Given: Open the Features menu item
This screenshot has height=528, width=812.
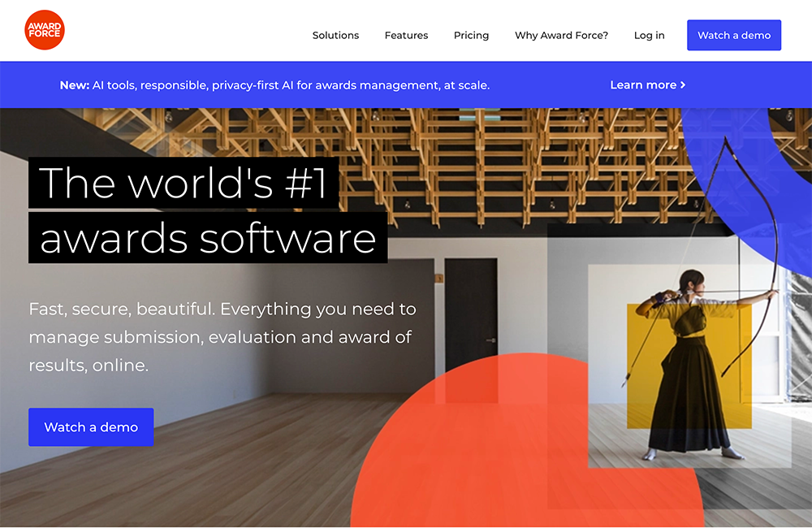Looking at the screenshot, I should [x=406, y=35].
